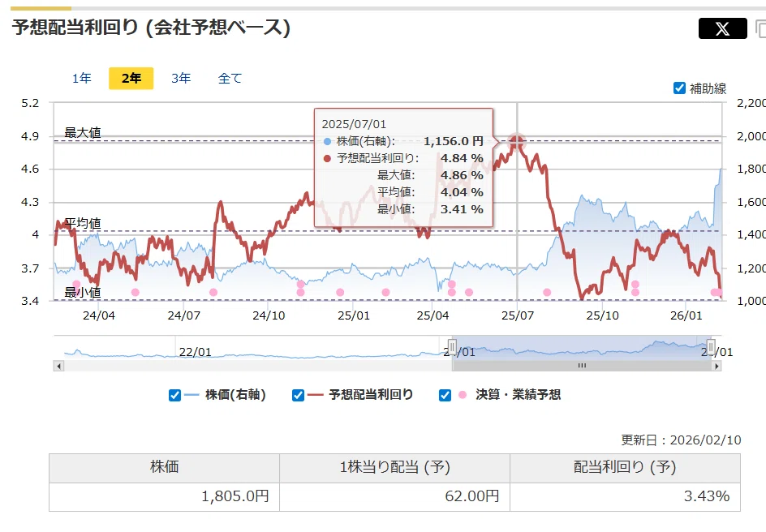The width and height of the screenshot is (766, 532).
Task: Click the 3.43% dividend yield cell
Action: click(626, 497)
